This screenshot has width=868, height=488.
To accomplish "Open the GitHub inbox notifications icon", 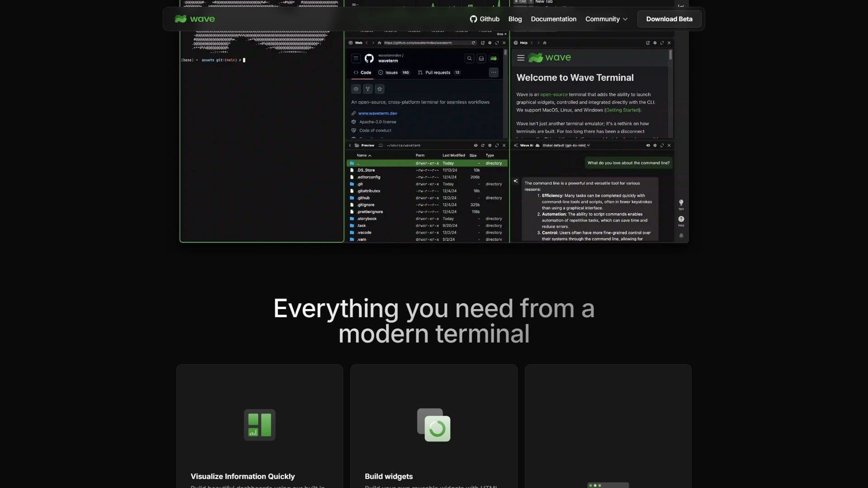I will pyautogui.click(x=481, y=58).
